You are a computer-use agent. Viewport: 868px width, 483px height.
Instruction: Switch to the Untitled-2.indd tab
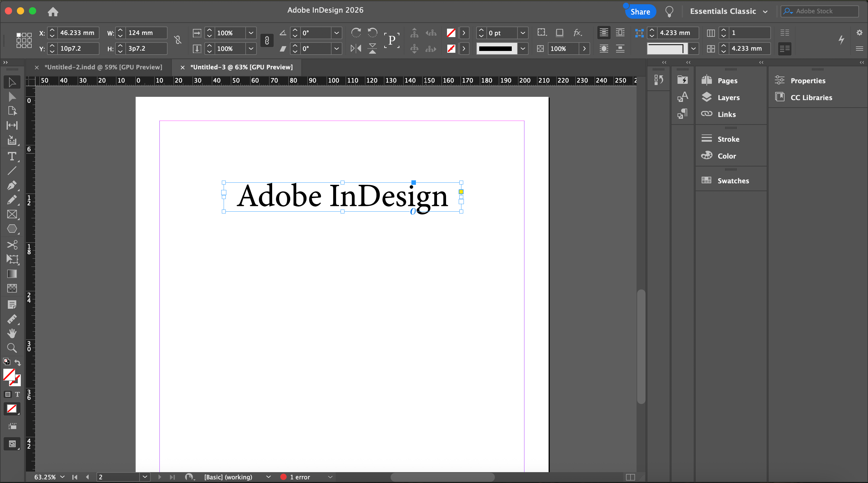tap(103, 67)
